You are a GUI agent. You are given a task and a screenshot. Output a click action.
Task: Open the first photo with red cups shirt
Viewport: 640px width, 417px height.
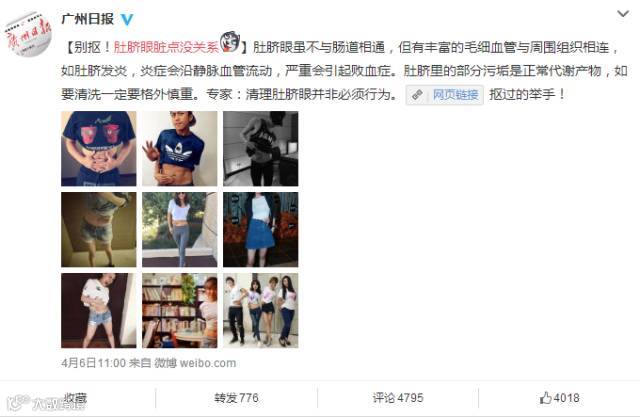[x=99, y=149]
